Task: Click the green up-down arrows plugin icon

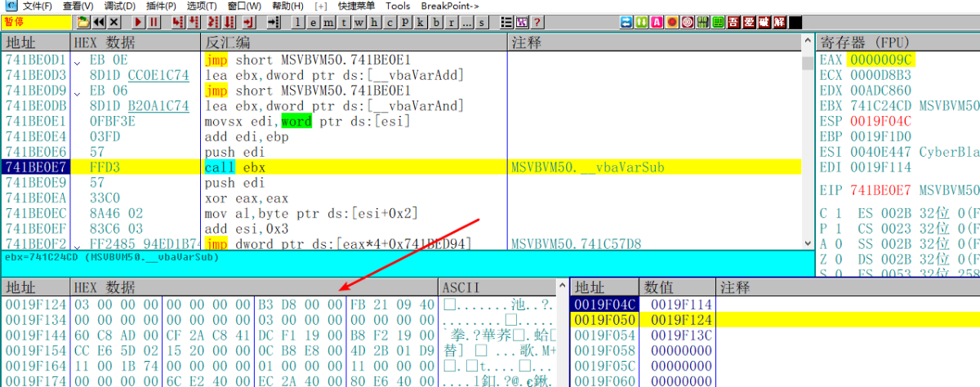Action: click(x=641, y=21)
